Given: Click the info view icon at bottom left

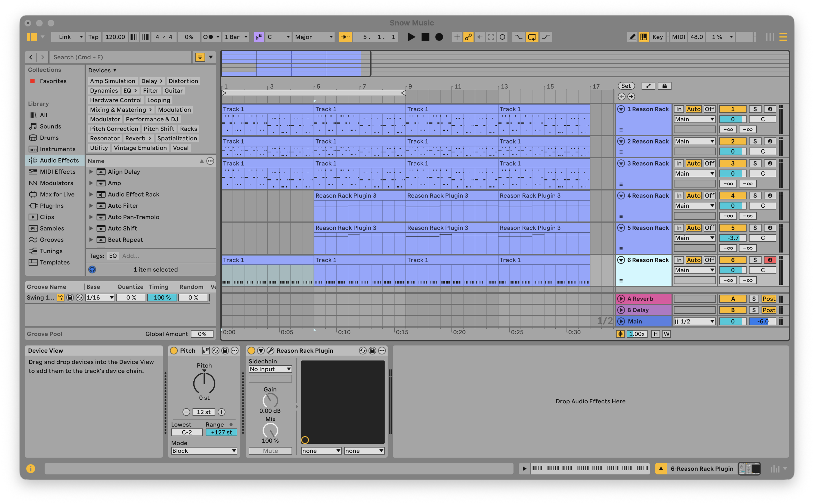Looking at the screenshot, I should click(x=31, y=468).
